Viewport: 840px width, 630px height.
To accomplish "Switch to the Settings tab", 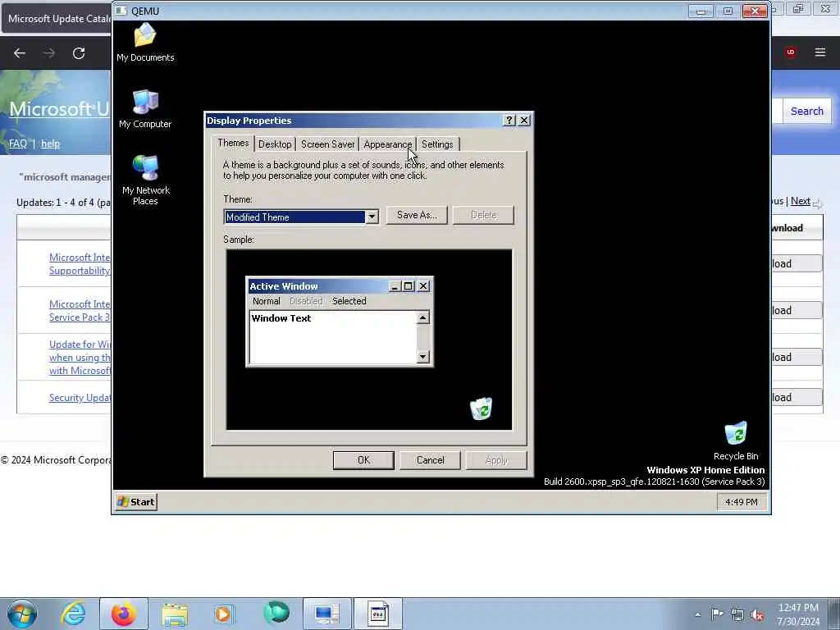I will tap(437, 144).
